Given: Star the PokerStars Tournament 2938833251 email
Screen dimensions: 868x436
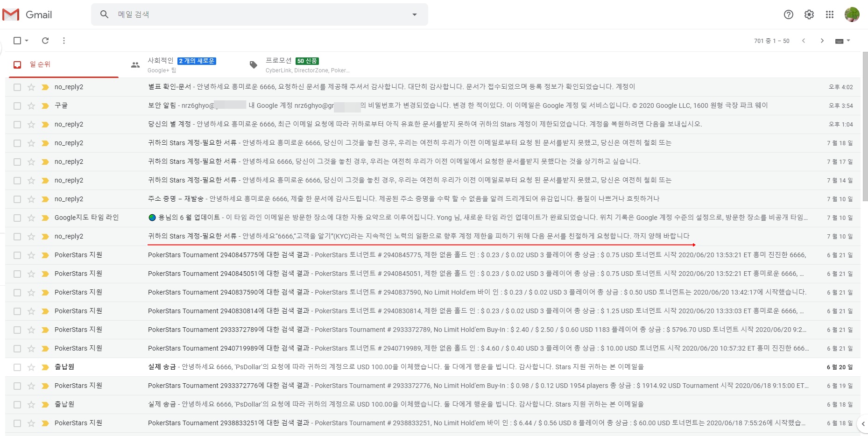Looking at the screenshot, I should (x=31, y=423).
